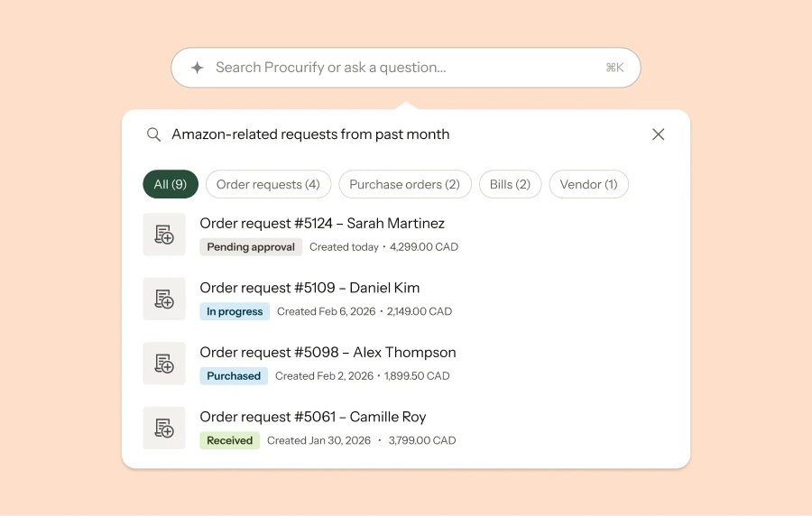Click the In progress status badge
This screenshot has height=516, width=812.
click(x=235, y=311)
